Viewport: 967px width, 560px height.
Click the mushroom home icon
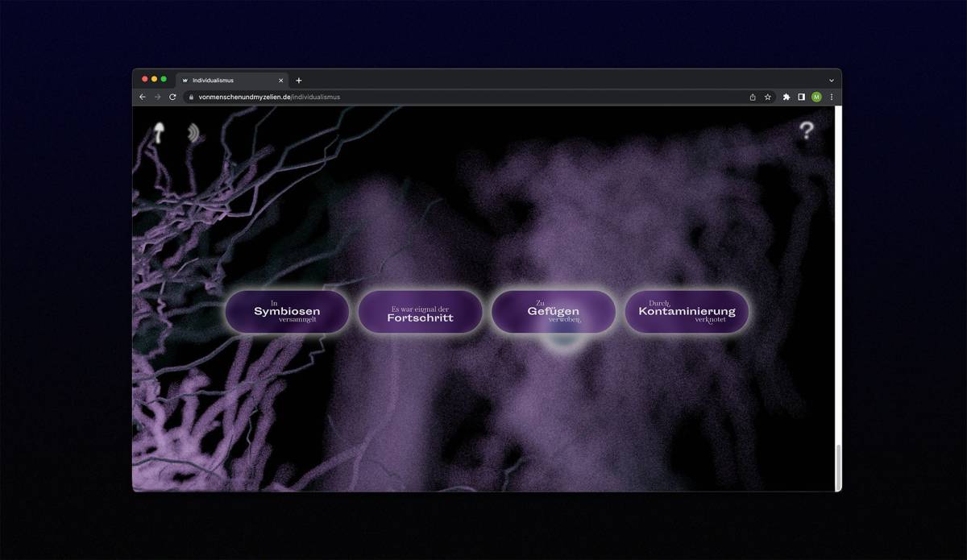[x=160, y=133]
